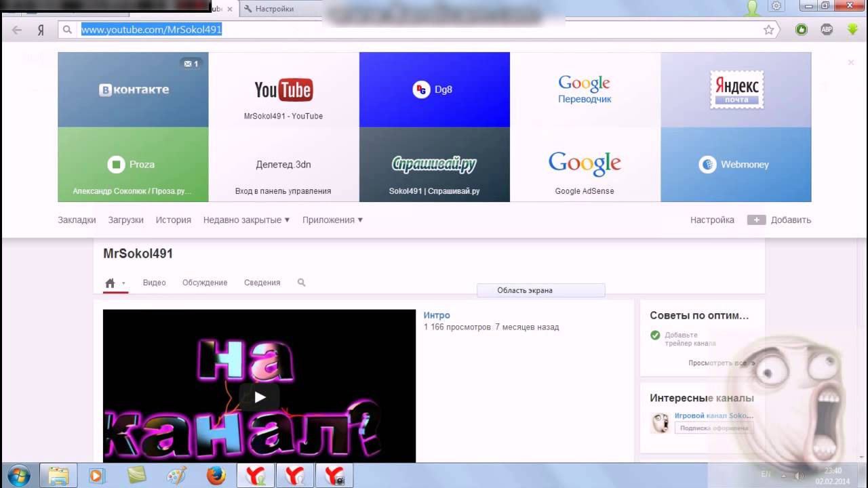Viewport: 868px width, 488px height.
Task: Open the Яндекс почта tile
Action: pos(736,89)
